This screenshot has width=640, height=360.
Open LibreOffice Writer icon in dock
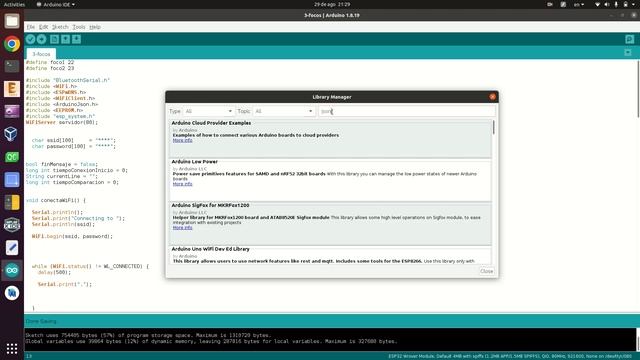(12, 293)
